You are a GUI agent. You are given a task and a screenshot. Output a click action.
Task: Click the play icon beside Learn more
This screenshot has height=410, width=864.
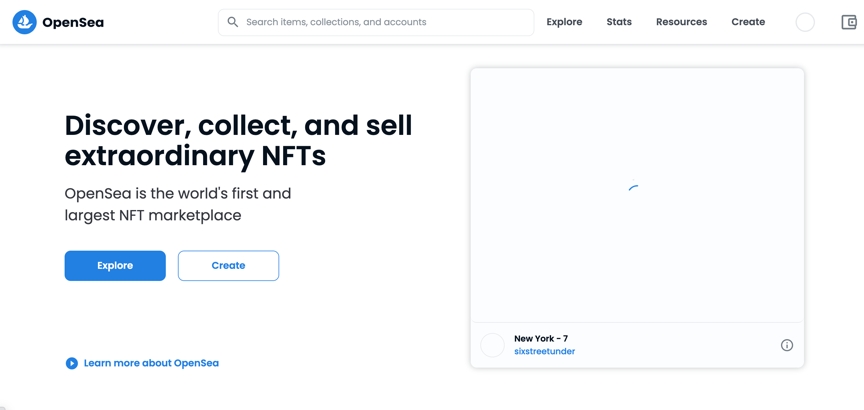coord(72,363)
